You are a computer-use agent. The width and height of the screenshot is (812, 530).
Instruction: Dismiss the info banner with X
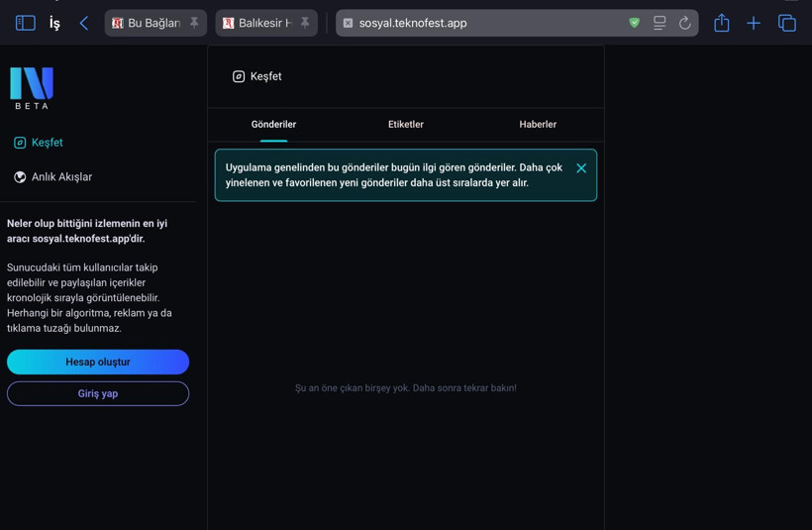581,168
